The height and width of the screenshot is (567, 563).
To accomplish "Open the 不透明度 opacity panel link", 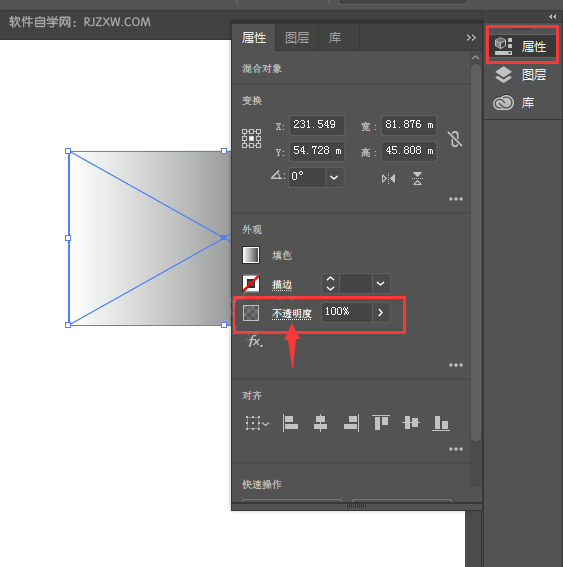I will tap(292, 314).
